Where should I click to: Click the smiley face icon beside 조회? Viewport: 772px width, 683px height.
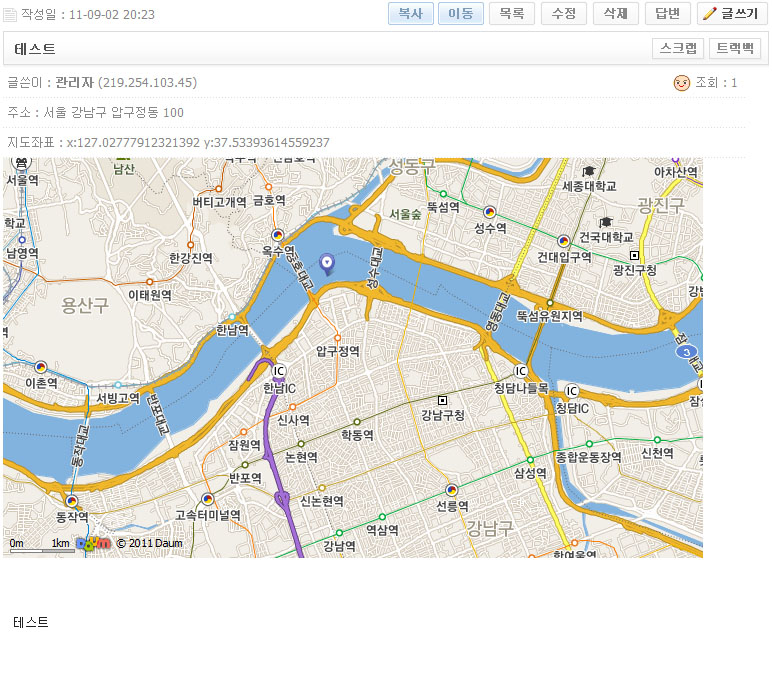click(x=682, y=83)
